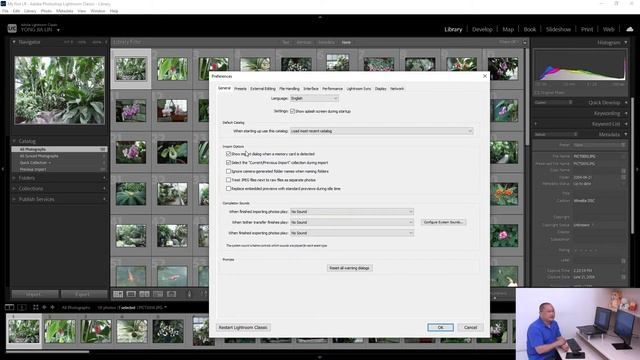Click lock icon in Library Filter bar
Screen dimensions: 640x360
click(x=525, y=42)
